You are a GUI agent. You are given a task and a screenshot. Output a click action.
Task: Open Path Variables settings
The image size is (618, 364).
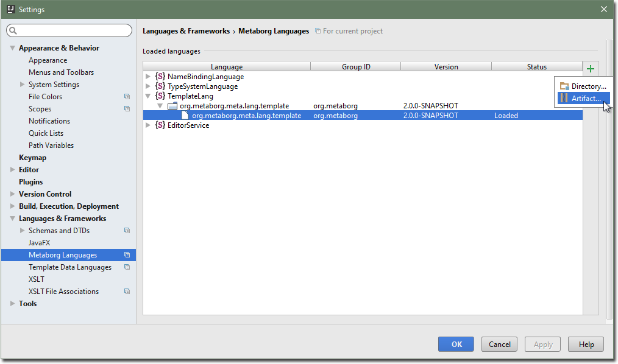51,145
